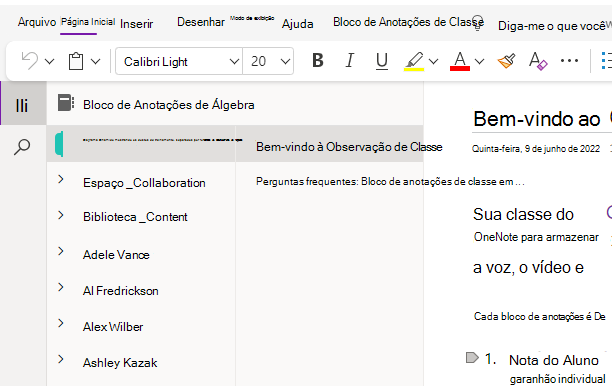Open the font color dropdown arrow
The height and width of the screenshot is (386, 612).
click(479, 61)
